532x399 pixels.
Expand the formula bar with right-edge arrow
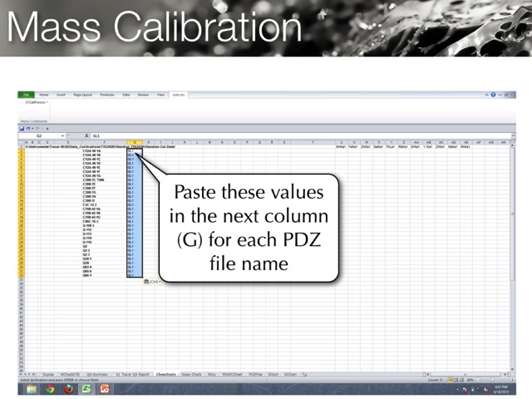[x=513, y=135]
